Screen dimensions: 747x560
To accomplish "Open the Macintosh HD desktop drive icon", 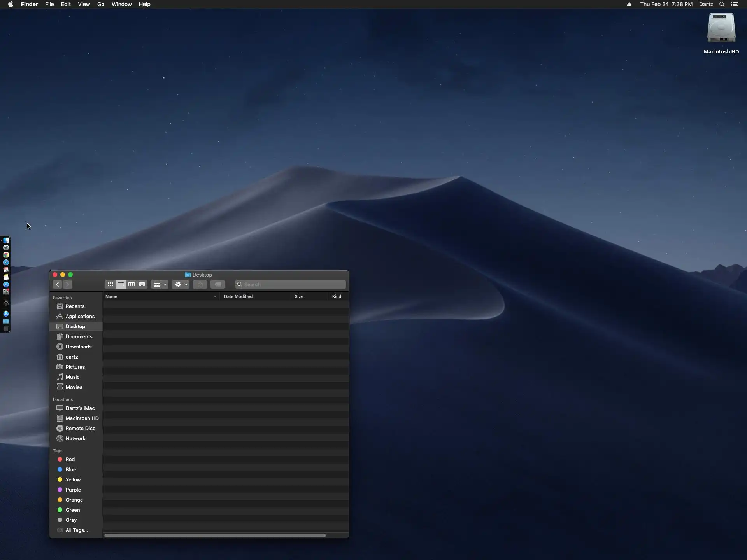I will (x=721, y=29).
